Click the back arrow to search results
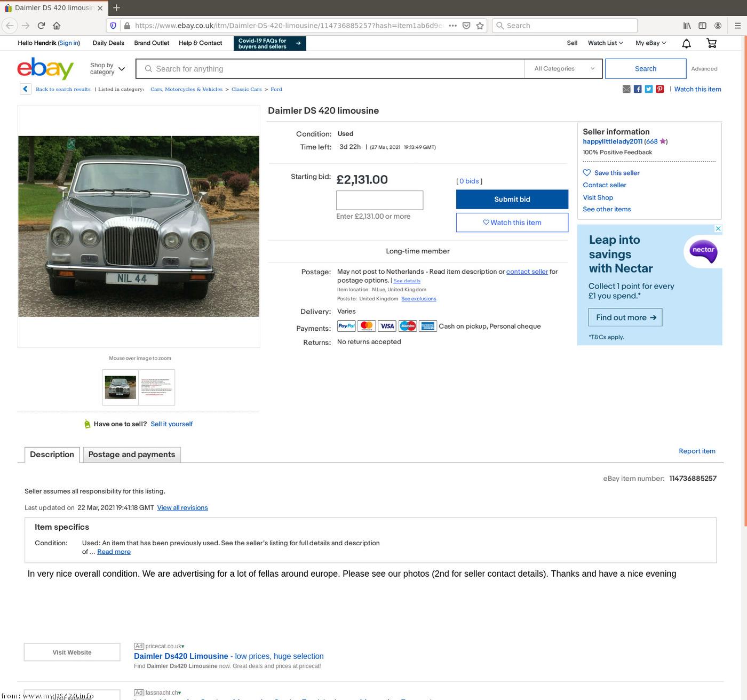This screenshot has height=700, width=747. point(25,89)
